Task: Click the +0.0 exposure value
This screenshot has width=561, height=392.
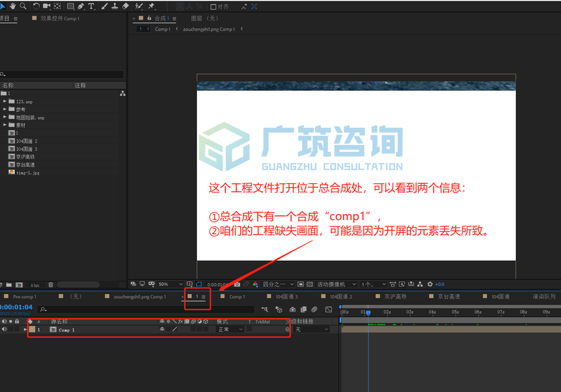Action: [x=440, y=284]
